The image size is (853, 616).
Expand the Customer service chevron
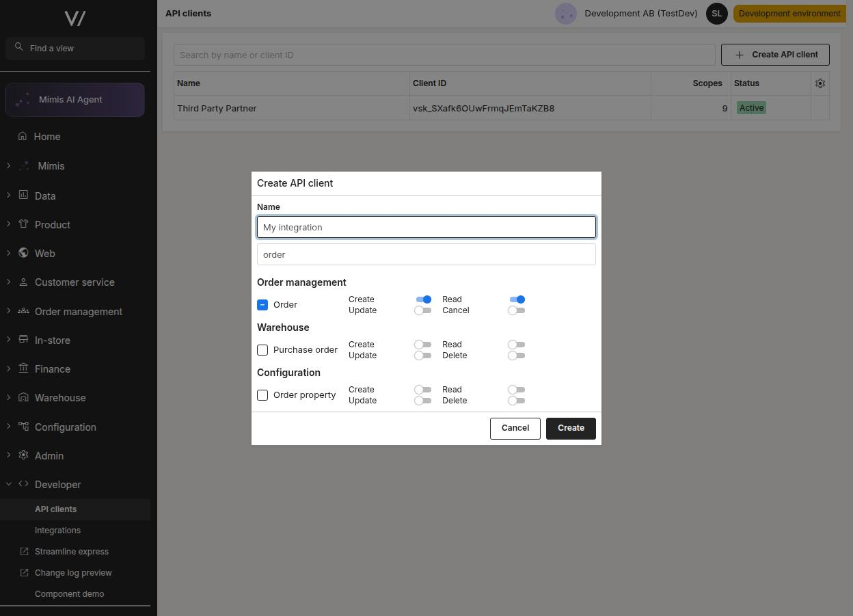(8, 282)
